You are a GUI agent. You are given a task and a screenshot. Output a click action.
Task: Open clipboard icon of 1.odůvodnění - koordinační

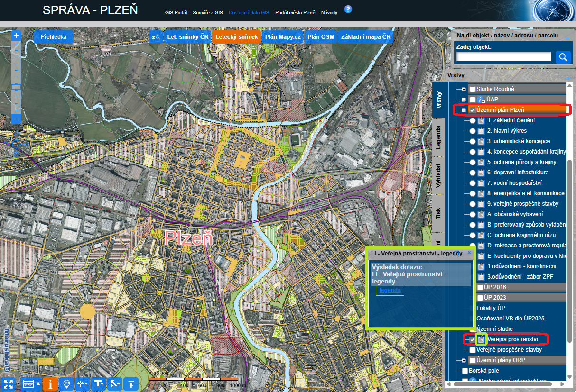[481, 266]
